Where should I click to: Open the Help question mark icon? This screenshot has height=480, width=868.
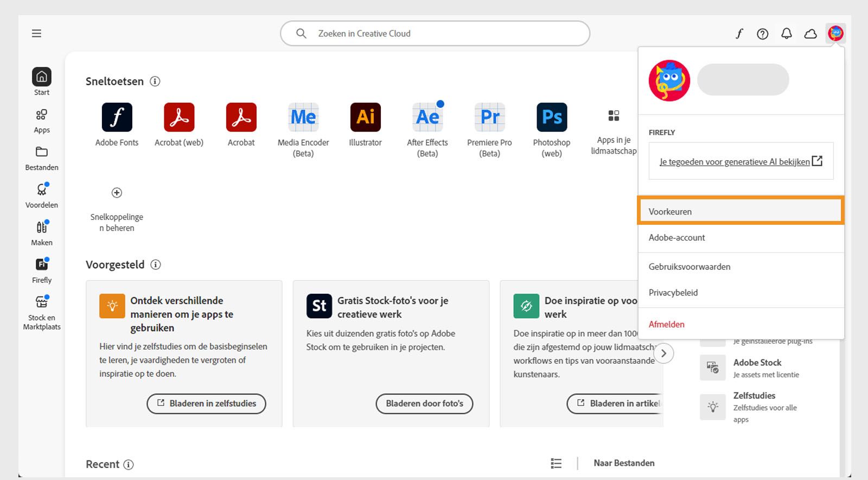[x=763, y=34]
